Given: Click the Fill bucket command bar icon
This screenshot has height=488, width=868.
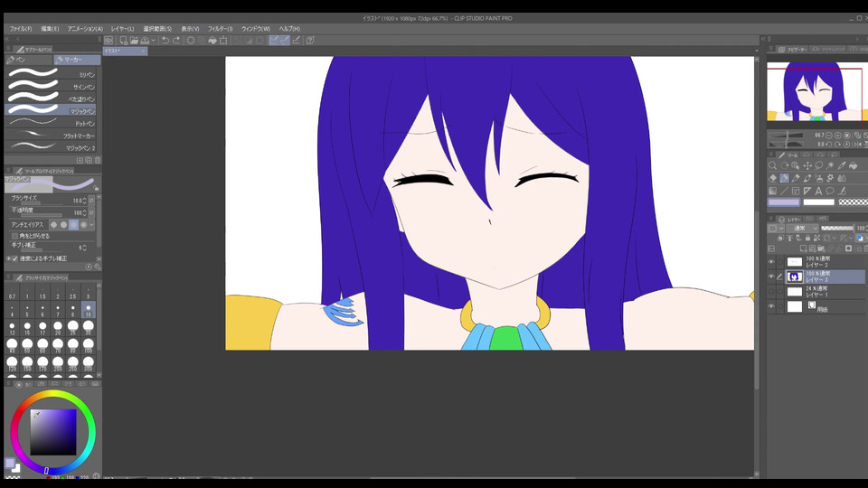Looking at the screenshot, I should pyautogui.click(x=212, y=41).
